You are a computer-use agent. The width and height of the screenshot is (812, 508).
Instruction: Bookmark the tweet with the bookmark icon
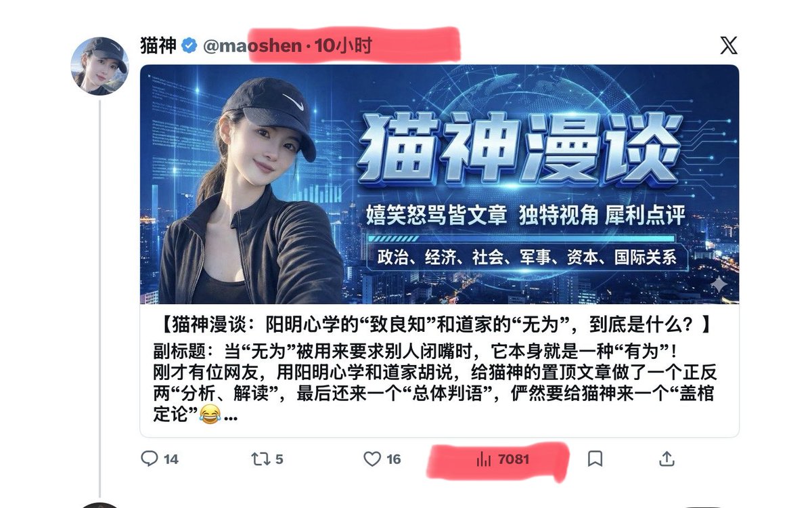click(595, 459)
